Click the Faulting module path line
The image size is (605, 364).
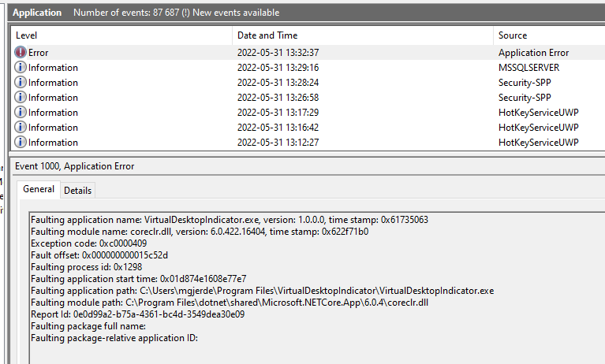tap(230, 303)
